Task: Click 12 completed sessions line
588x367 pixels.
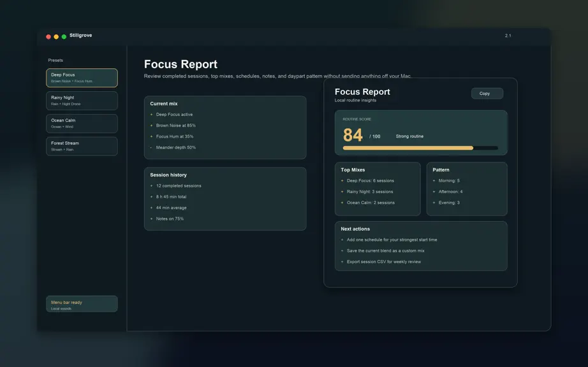Action: click(x=179, y=186)
